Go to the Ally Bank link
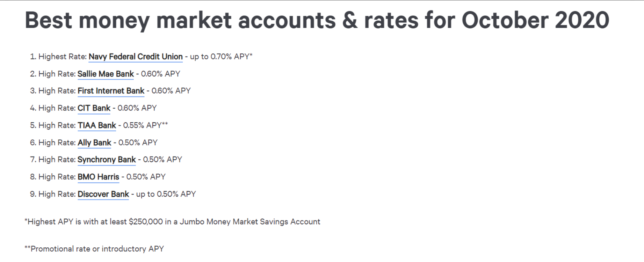This screenshot has width=644, height=262. coord(94,143)
